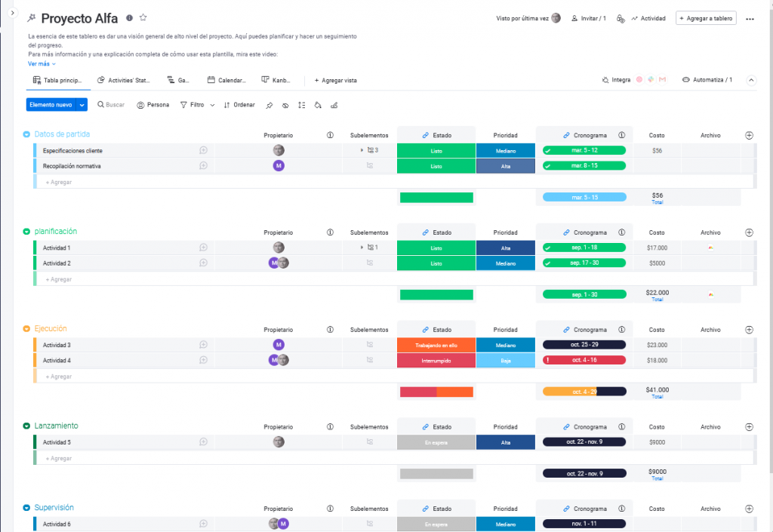This screenshot has width=773, height=532.
Task: Collapse the board header with the chevron
Action: [751, 80]
